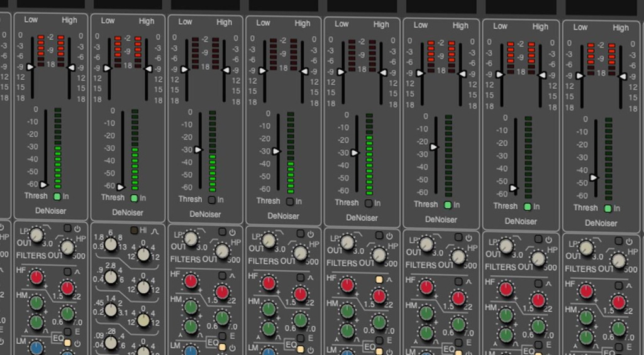Toggle the filters power button on the seventh strip
Viewport: 644px width, 355px height.
click(x=538, y=239)
